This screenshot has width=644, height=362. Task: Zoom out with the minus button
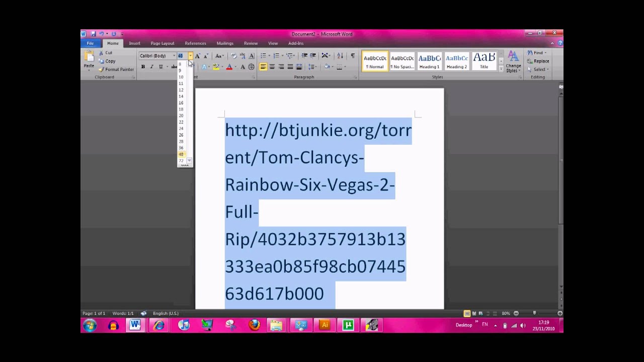pos(516,313)
